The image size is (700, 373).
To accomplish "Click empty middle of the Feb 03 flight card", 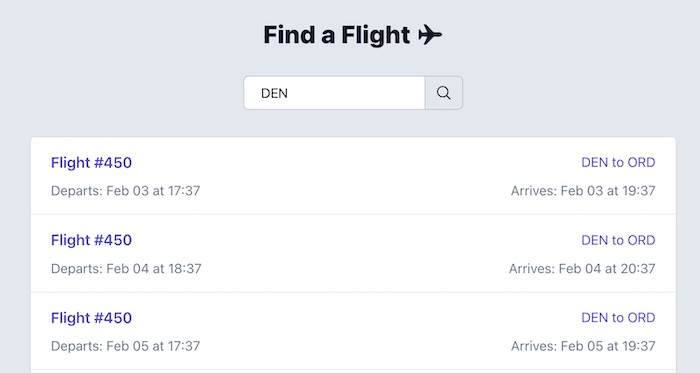I will pos(353,176).
